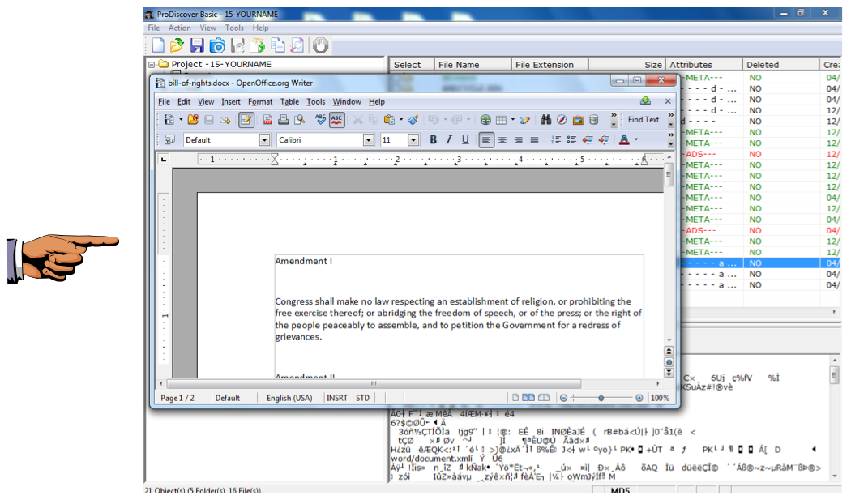Open the Writer File menu
The image size is (851, 504).
(164, 101)
